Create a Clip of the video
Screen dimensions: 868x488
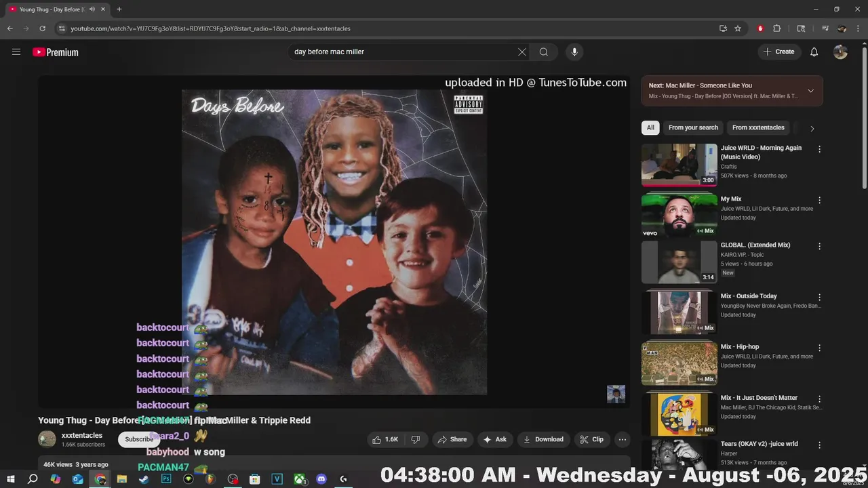coord(591,440)
